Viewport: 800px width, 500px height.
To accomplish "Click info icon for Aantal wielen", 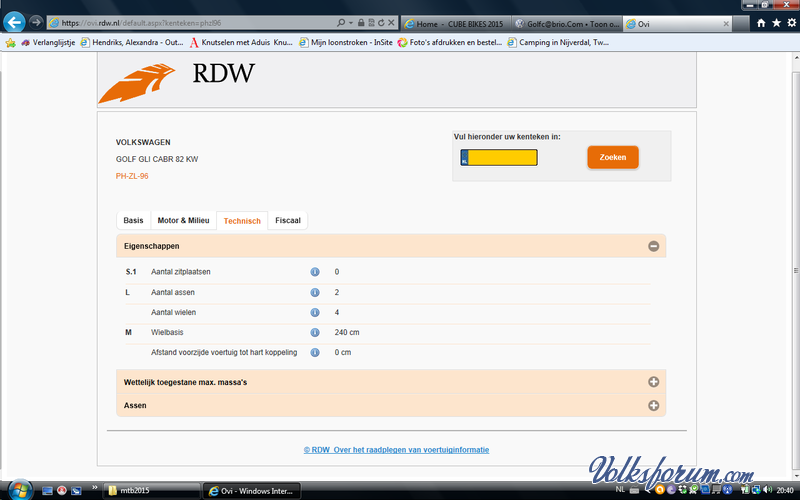I will (x=315, y=312).
